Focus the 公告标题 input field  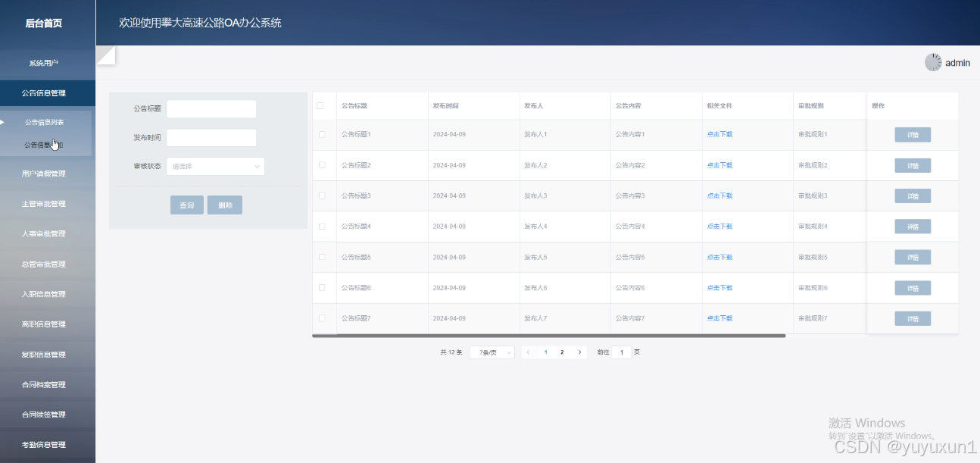[211, 109]
